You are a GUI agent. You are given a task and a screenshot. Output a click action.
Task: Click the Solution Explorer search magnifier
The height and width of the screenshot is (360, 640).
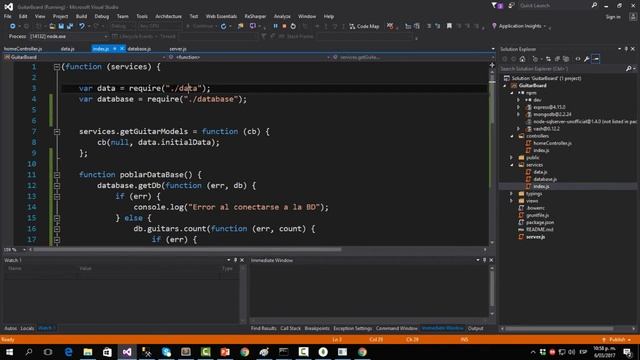tap(629, 69)
